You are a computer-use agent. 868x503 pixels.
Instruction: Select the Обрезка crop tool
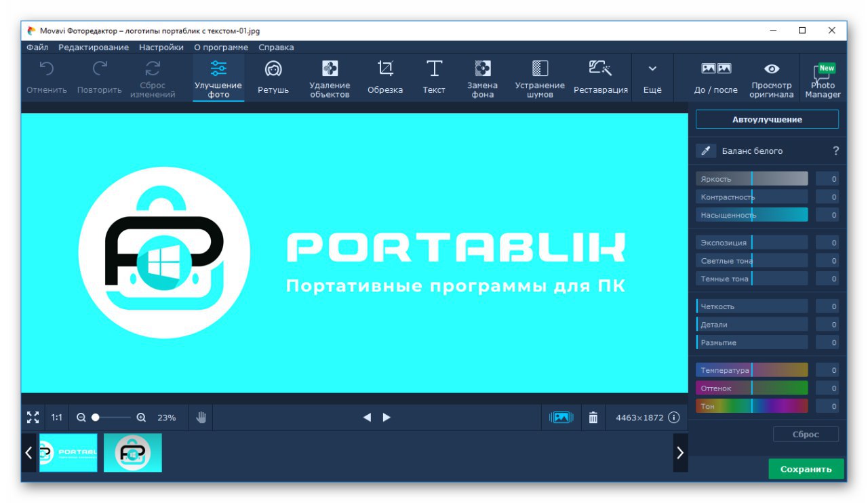click(385, 78)
